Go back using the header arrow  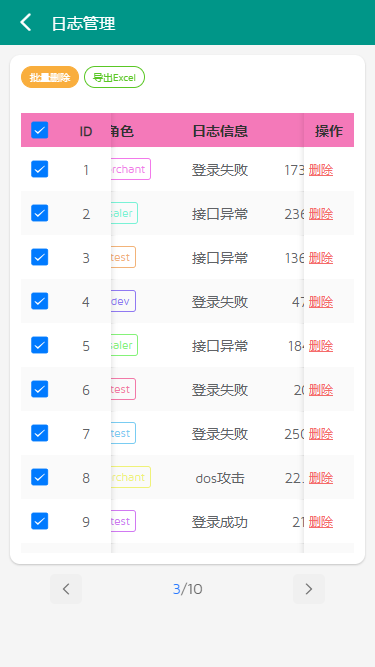click(26, 23)
